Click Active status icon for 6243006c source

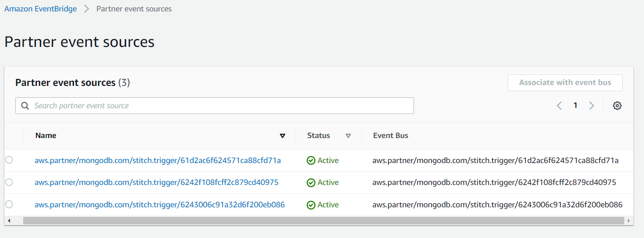(311, 205)
